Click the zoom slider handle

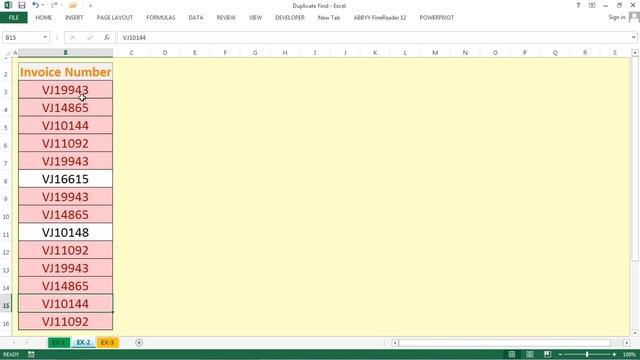pos(587,354)
